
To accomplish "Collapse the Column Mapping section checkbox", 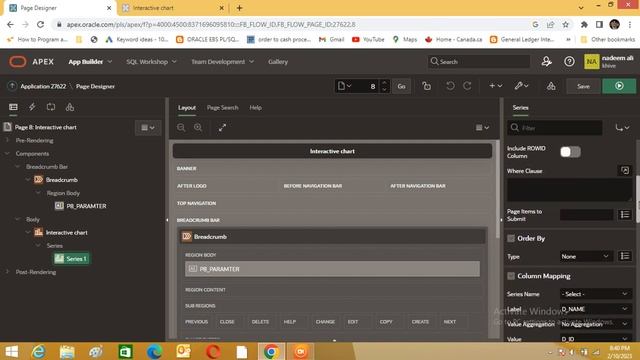I will (511, 276).
